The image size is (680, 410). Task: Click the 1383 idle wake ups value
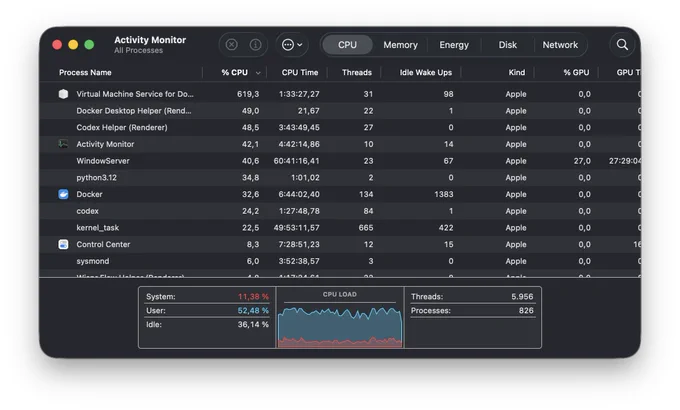(444, 194)
